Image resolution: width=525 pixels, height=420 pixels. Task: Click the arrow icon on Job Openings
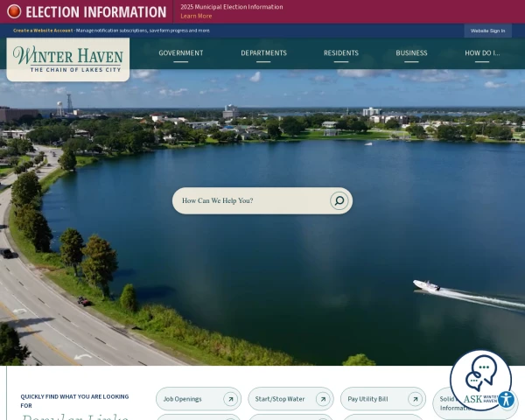[230, 399]
